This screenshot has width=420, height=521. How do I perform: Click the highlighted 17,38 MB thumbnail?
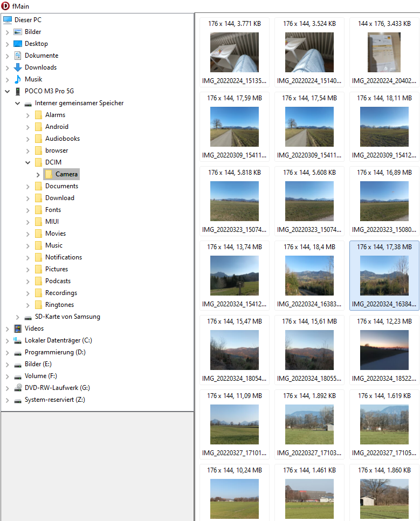point(384,276)
